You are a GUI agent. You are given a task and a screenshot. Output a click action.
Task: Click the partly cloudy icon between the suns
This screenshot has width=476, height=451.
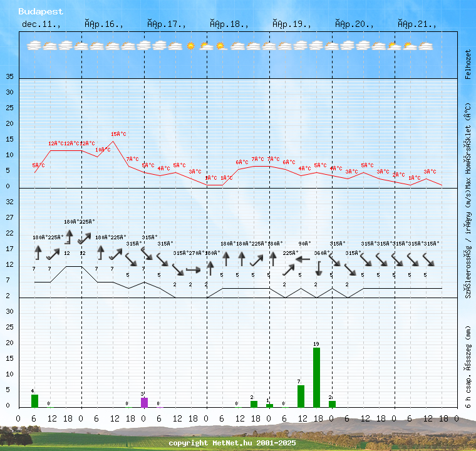[207, 46]
